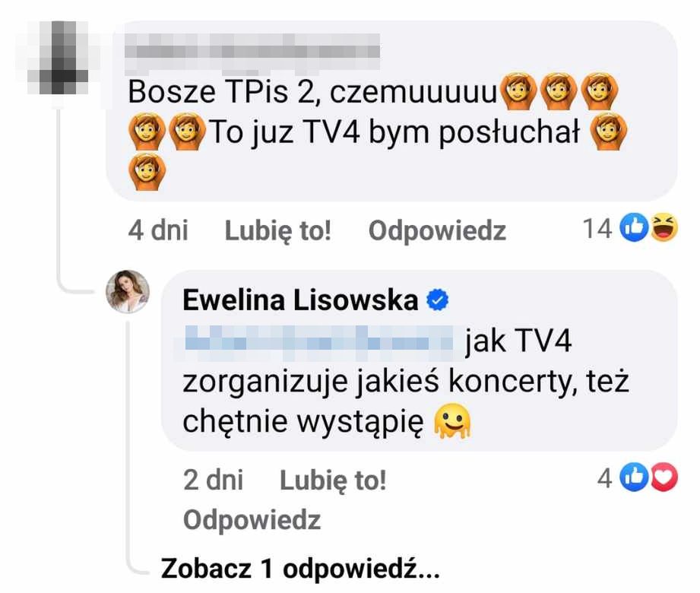Click the melting face emoji in the reply
The width and height of the screenshot is (700, 593).
pos(453,421)
